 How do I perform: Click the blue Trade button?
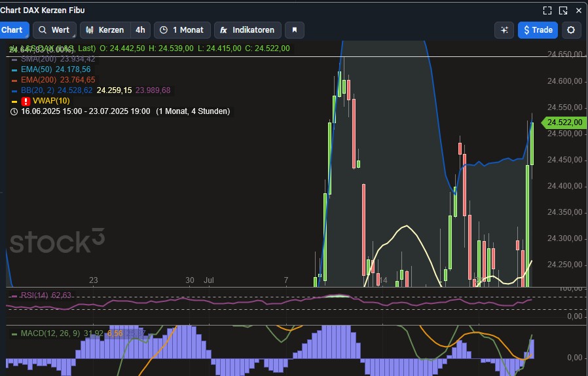click(x=536, y=30)
